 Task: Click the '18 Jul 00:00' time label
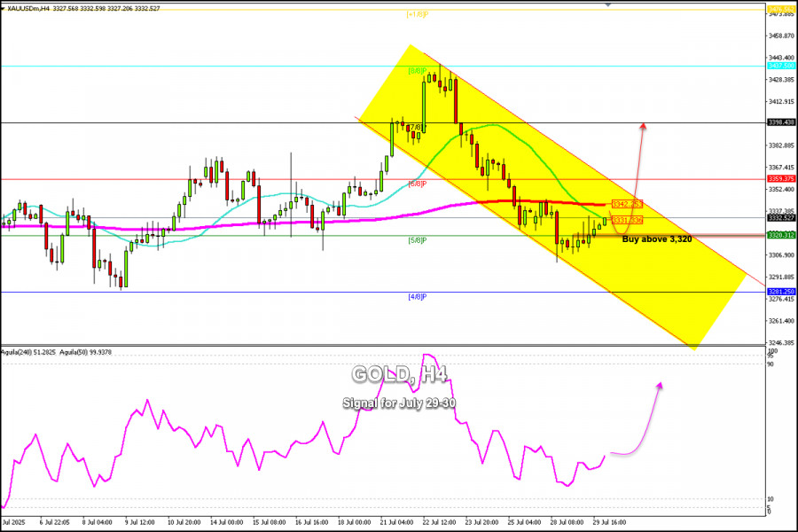354,522
